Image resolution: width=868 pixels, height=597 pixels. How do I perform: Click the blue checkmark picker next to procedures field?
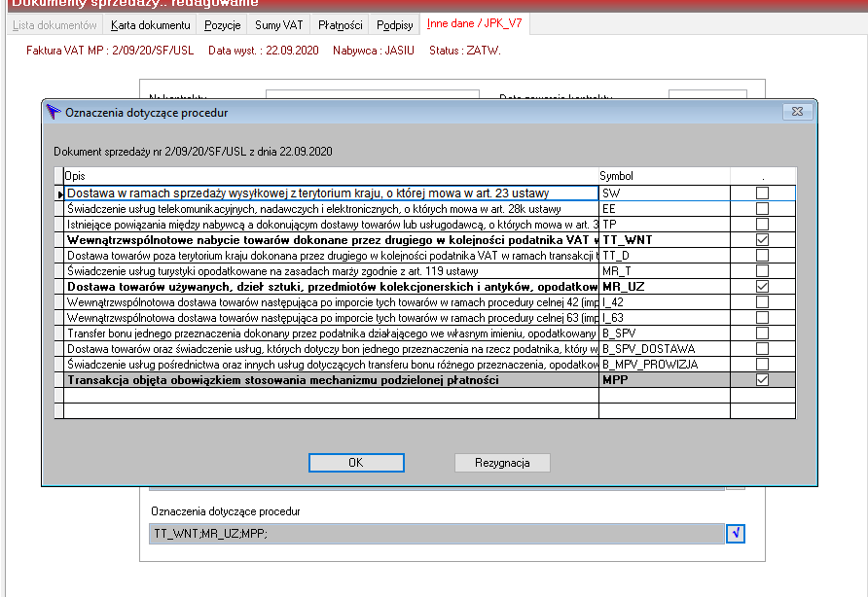735,534
